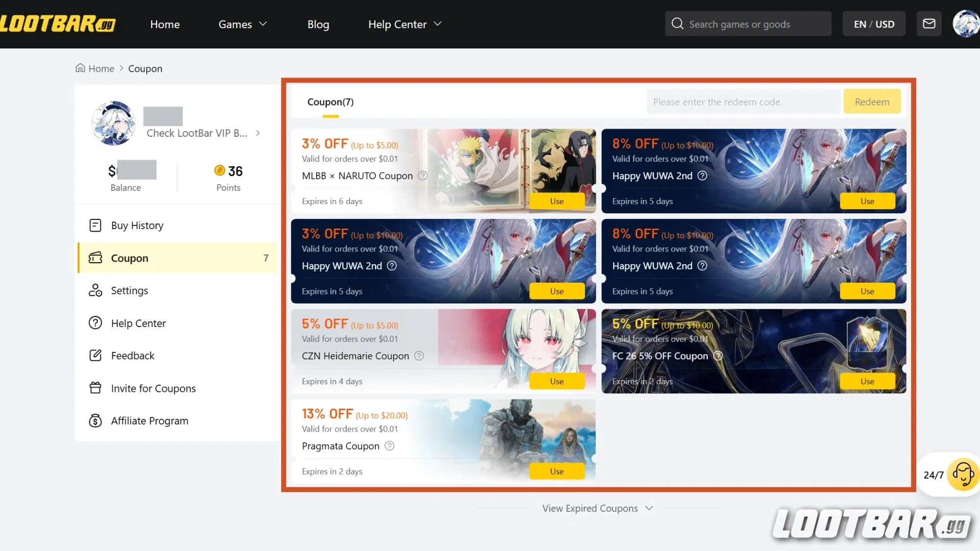Screen dimensions: 980x551
Task: Show info for CZN Heidemarie Coupon
Action: (x=419, y=356)
